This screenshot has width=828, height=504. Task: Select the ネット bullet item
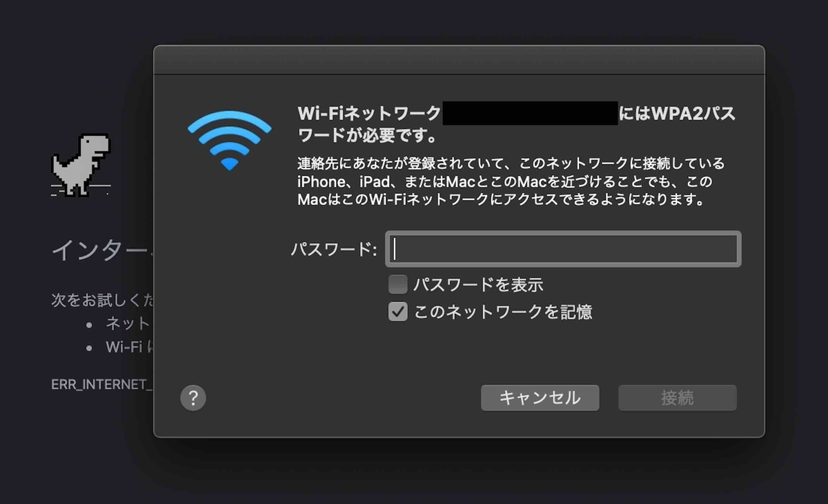[x=128, y=323]
